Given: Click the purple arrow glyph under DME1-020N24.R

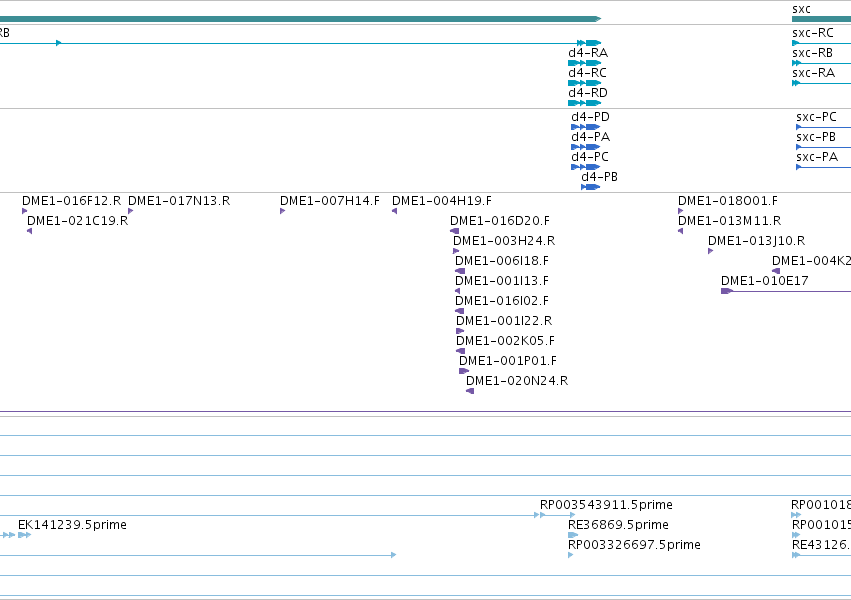Looking at the screenshot, I should pos(470,391).
